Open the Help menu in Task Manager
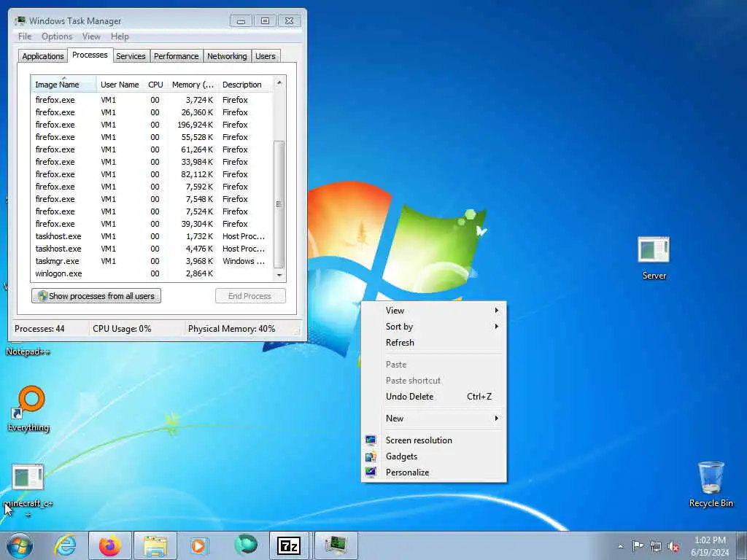The height and width of the screenshot is (560, 747). [120, 36]
